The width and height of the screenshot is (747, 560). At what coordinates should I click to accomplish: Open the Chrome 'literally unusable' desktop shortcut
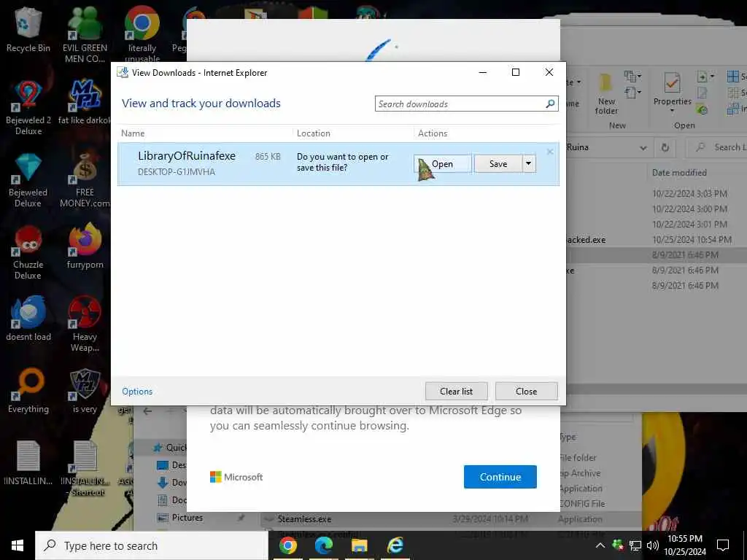[x=142, y=34]
